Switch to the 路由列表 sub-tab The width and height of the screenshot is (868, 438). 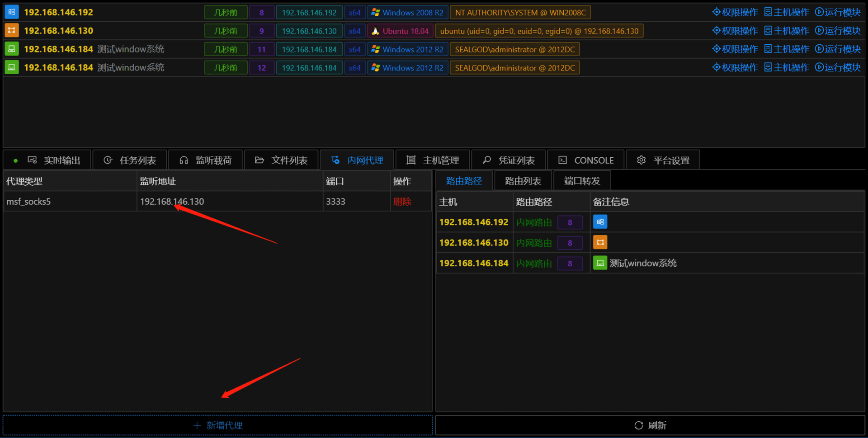point(523,181)
